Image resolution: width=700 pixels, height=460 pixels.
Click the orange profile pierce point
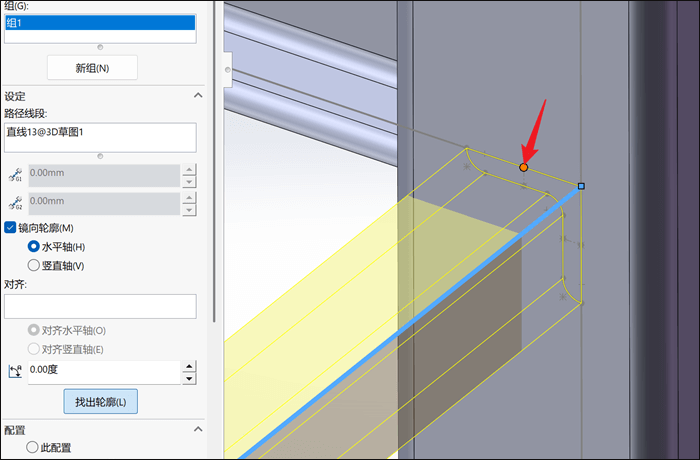(524, 167)
